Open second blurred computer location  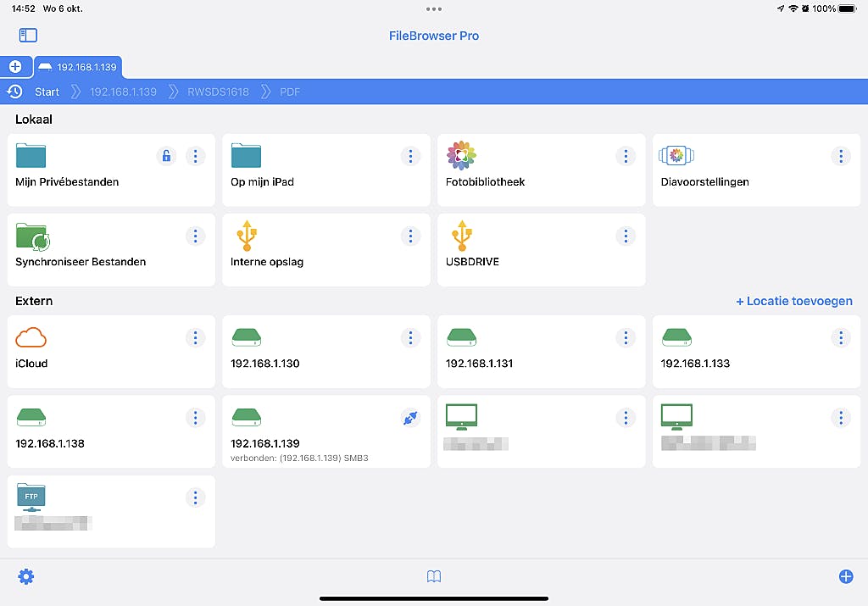(756, 431)
